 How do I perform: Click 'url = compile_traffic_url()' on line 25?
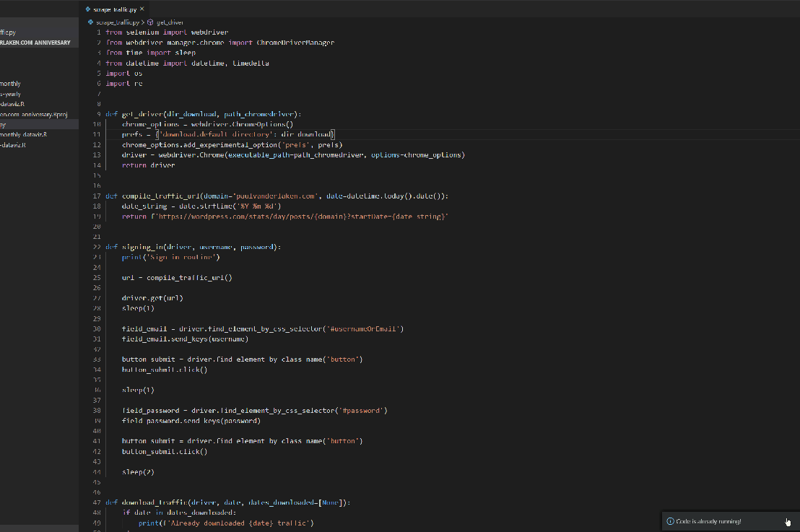177,278
